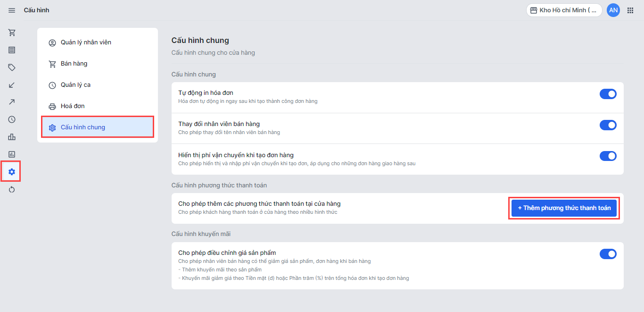This screenshot has height=312, width=644.
Task: Open the AN user avatar
Action: [613, 10]
